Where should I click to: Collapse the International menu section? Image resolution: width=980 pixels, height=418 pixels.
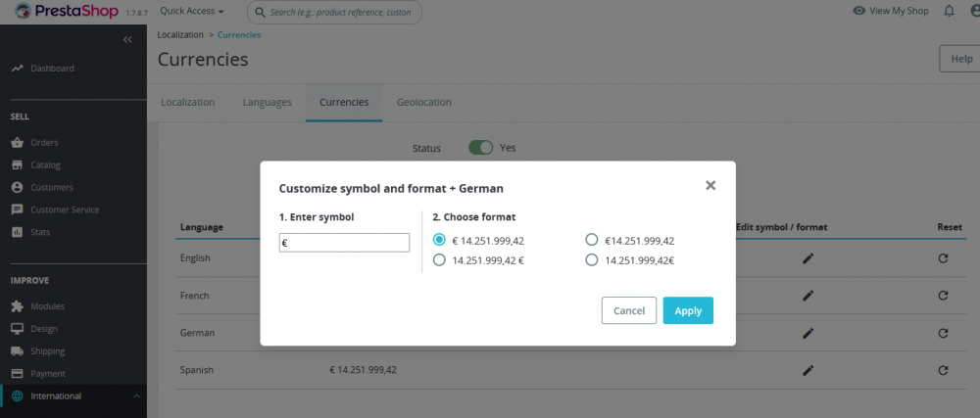pos(137,396)
